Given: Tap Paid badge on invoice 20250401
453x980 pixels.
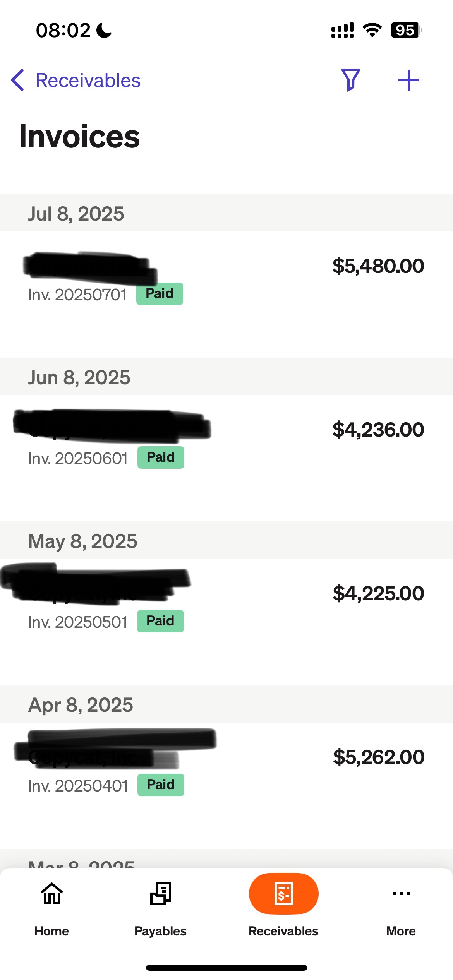Looking at the screenshot, I should coord(161,785).
